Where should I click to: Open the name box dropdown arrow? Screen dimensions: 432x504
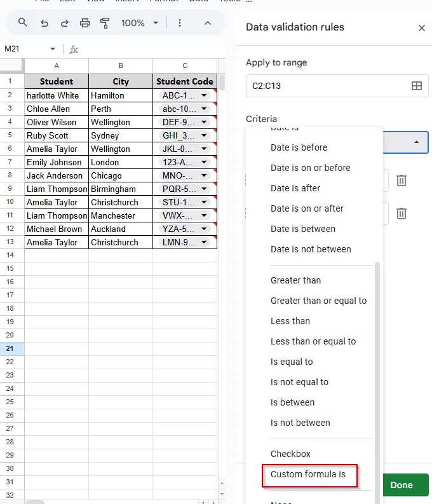(53, 49)
